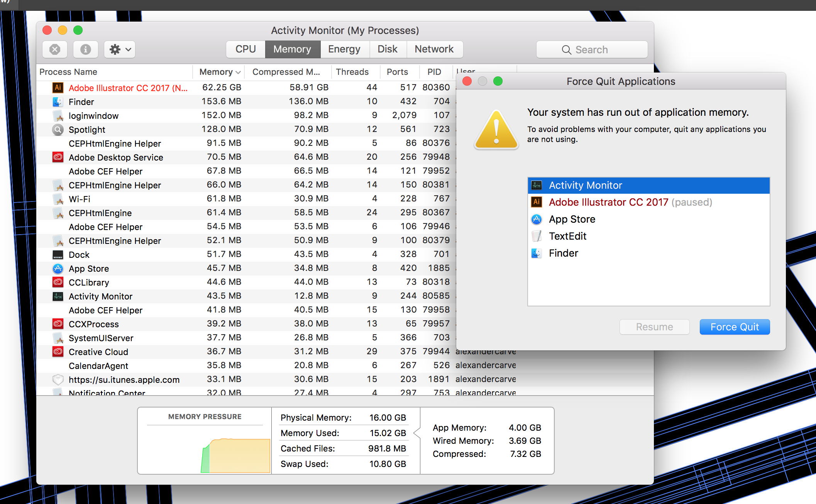Click the Force Quit button
This screenshot has height=504, width=816.
point(735,327)
